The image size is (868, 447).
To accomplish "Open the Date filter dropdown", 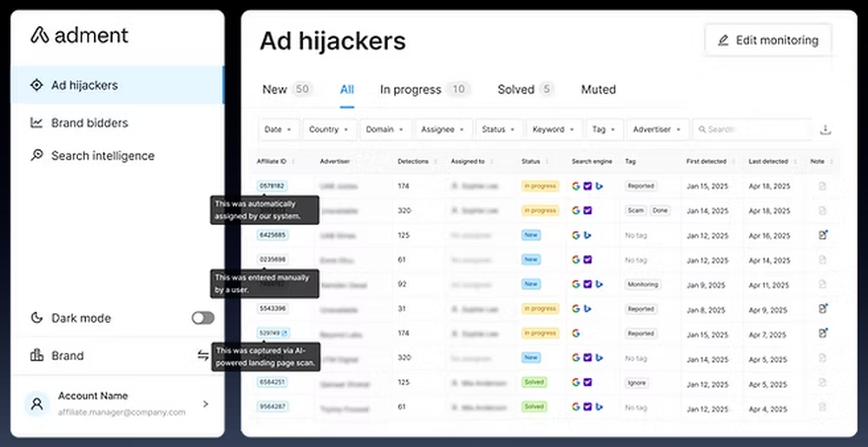I will 279,129.
